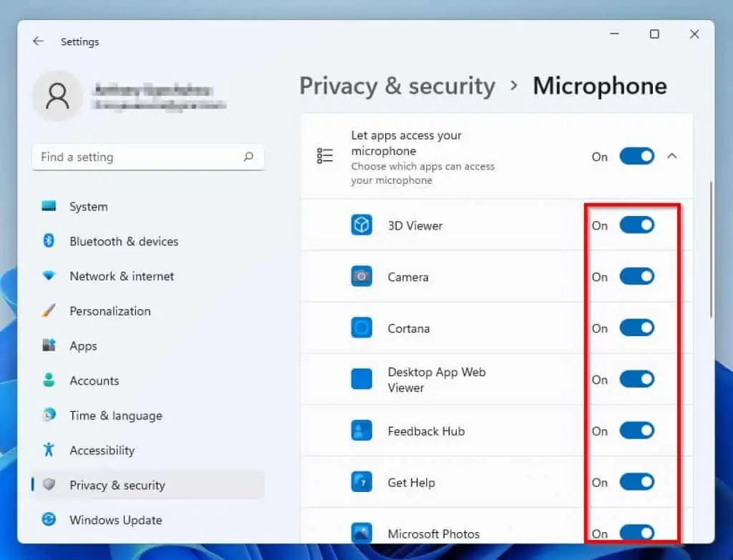The width and height of the screenshot is (733, 560).
Task: Click the search magnifier in Find a setting
Action: pos(248,157)
